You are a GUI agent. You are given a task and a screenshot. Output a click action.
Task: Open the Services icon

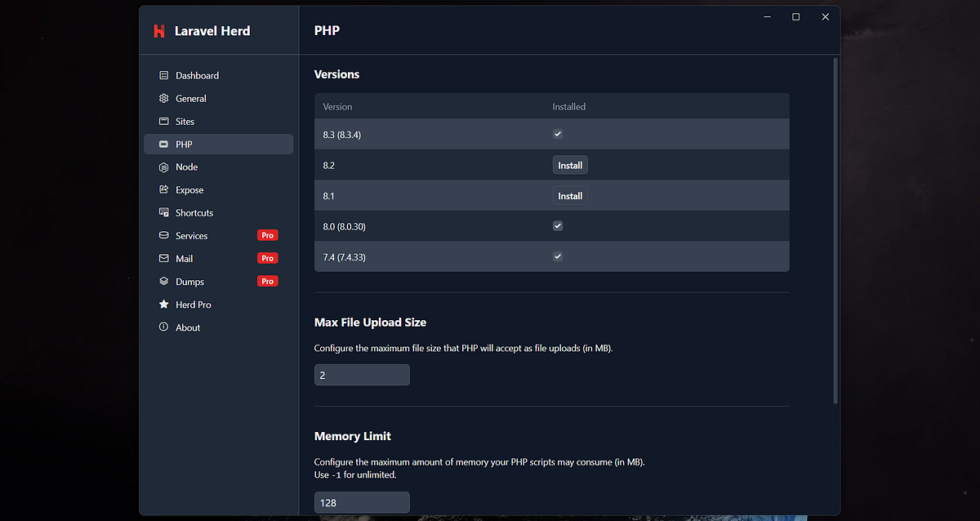tap(163, 235)
